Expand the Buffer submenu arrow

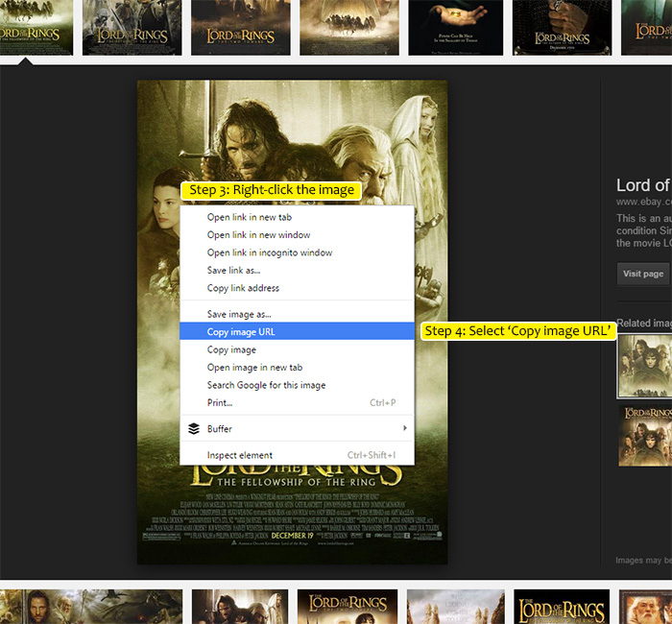click(x=404, y=428)
